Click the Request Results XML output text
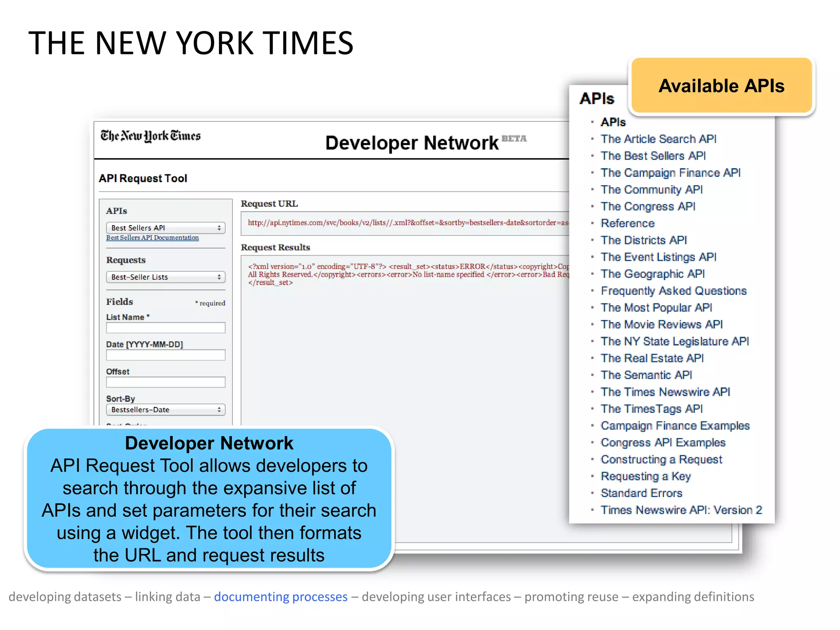 coord(408,274)
